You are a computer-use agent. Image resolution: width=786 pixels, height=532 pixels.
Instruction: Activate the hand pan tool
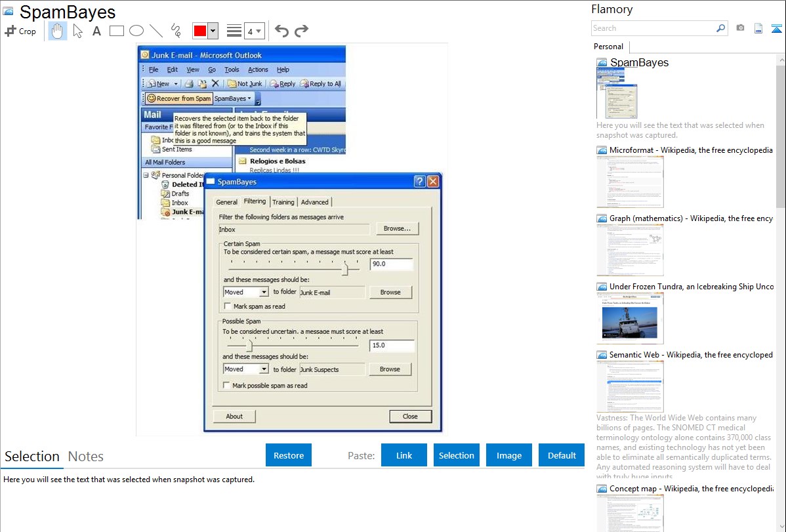58,31
